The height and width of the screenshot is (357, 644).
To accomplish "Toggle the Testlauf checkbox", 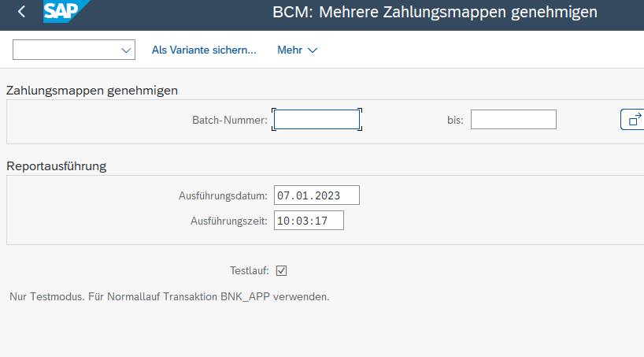I will point(282,270).
